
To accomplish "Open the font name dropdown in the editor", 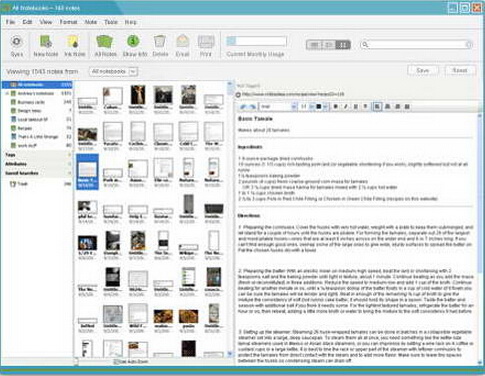I will (279, 107).
